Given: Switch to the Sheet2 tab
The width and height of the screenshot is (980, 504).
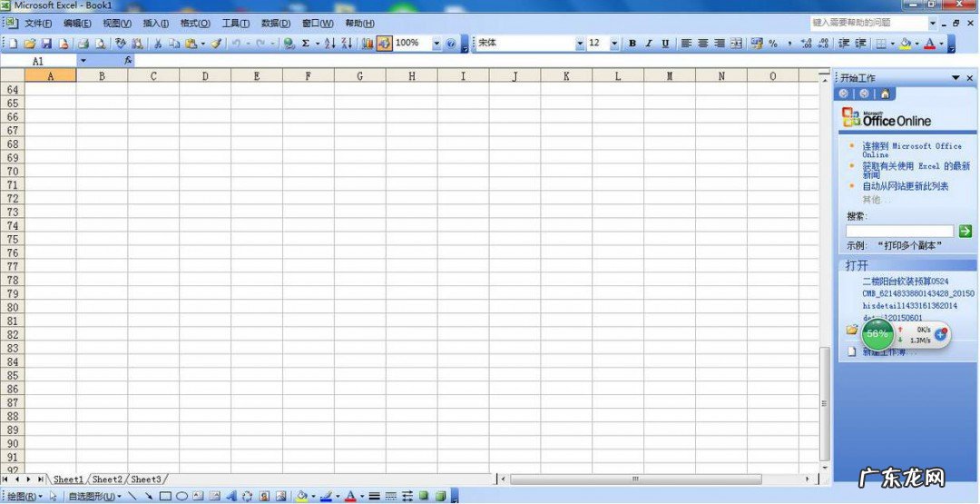Looking at the screenshot, I should coord(107,479).
